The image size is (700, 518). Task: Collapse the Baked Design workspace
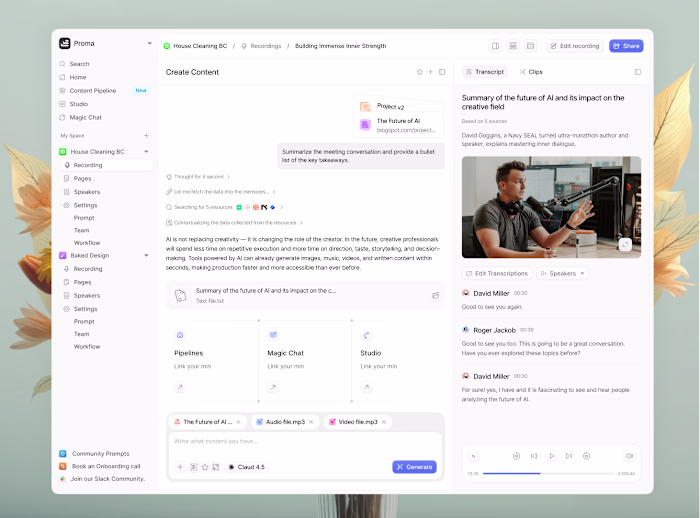click(146, 255)
